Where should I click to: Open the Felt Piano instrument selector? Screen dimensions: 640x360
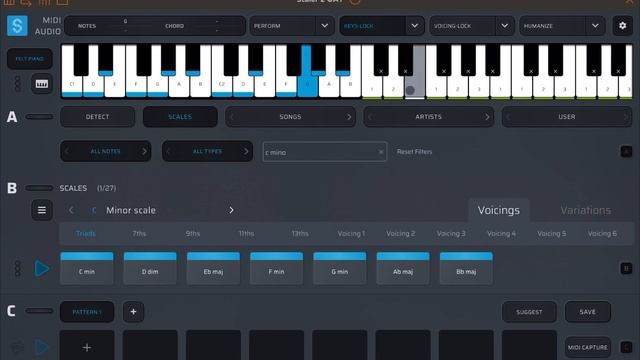click(x=29, y=59)
